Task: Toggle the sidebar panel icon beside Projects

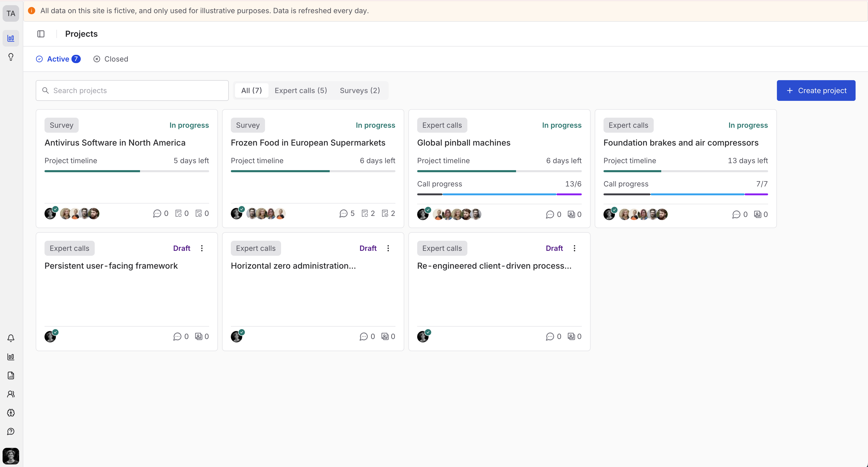Action: (x=41, y=34)
